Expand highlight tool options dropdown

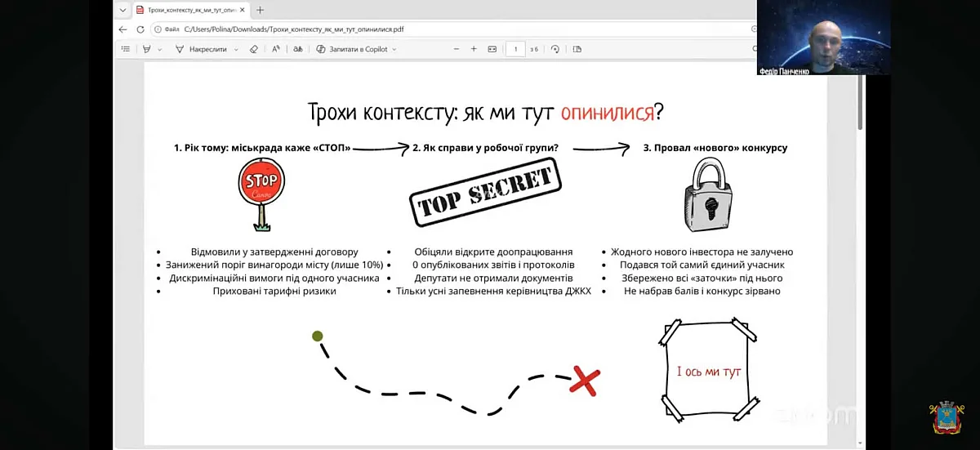160,49
